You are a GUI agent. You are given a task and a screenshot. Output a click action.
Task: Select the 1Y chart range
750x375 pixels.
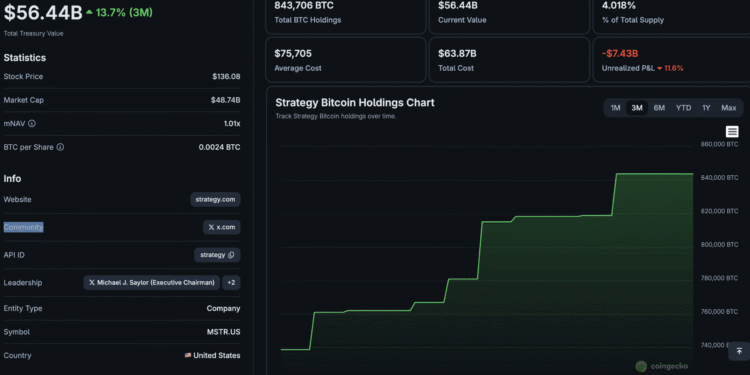click(x=706, y=108)
